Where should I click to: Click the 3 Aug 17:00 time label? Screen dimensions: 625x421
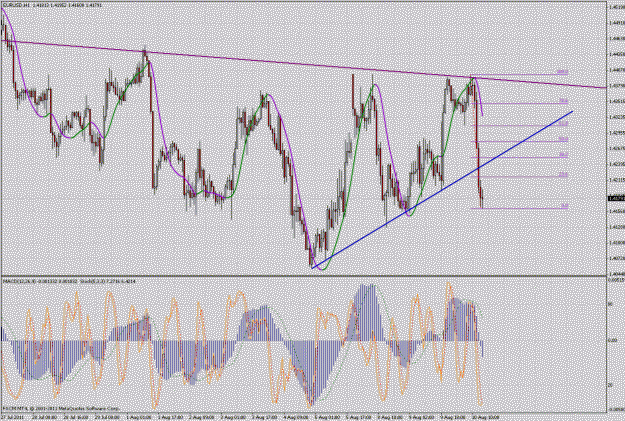264,417
